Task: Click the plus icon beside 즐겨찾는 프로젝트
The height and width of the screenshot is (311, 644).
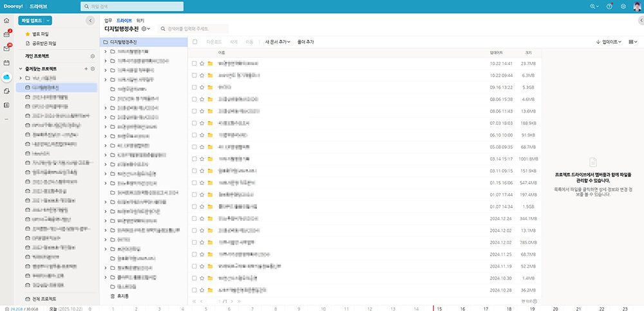Action: [x=86, y=68]
